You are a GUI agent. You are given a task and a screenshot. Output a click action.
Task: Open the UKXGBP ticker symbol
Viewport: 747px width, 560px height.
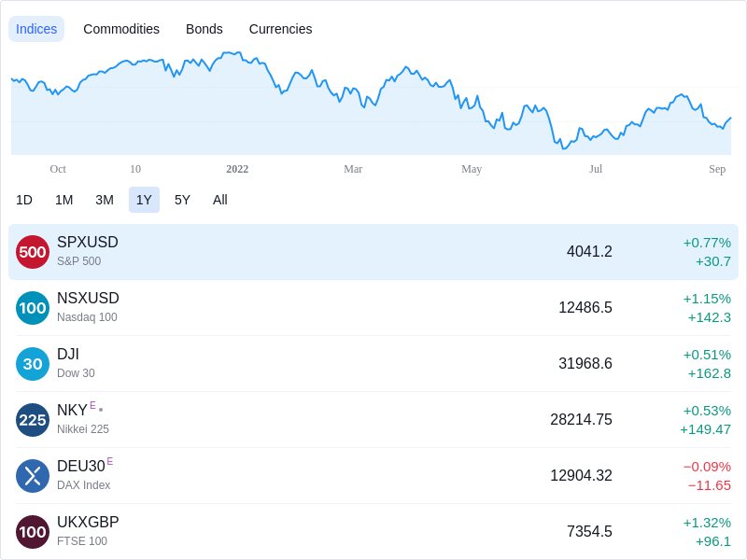pyautogui.click(x=88, y=522)
